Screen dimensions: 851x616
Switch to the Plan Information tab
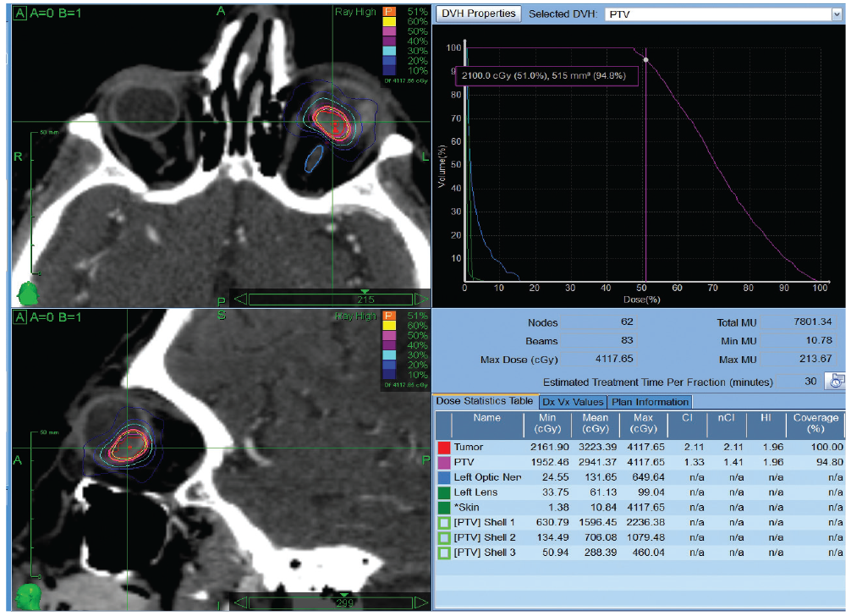tap(650, 402)
